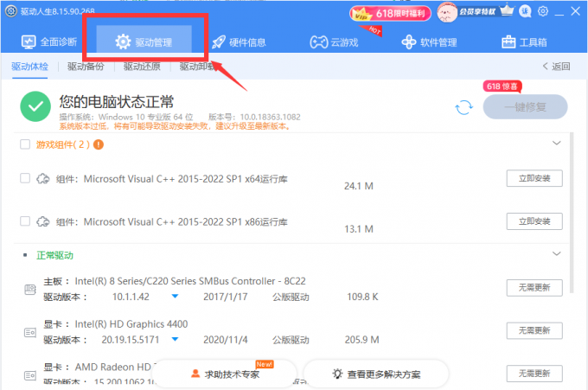This screenshot has height=390, width=588.
Task: Click the x64运行库 component icon
Action: click(x=42, y=179)
